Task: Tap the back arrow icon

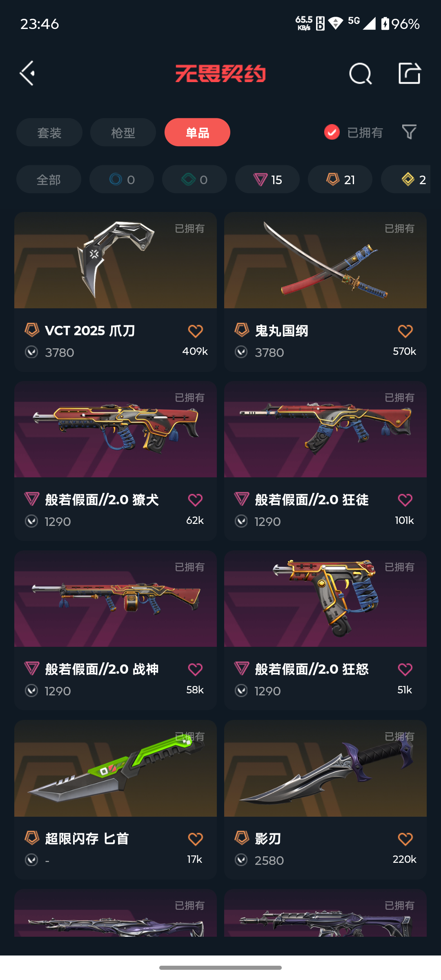Action: tap(27, 73)
